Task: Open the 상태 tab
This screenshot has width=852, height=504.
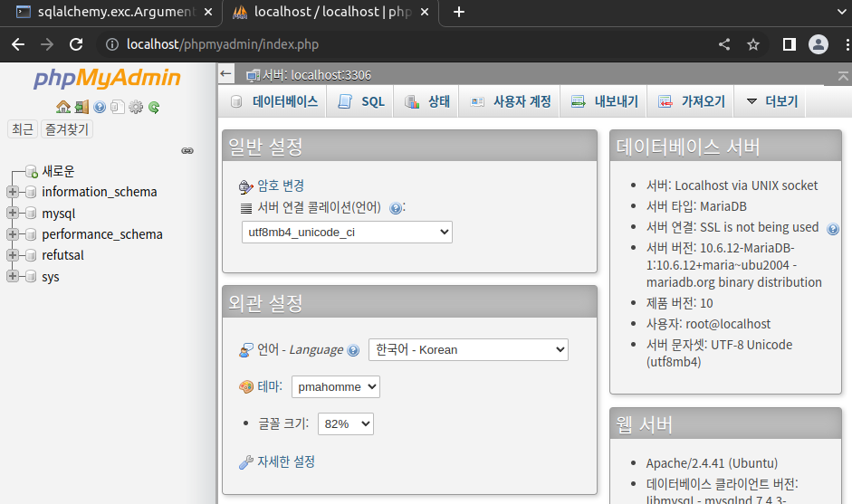Action: pos(426,101)
